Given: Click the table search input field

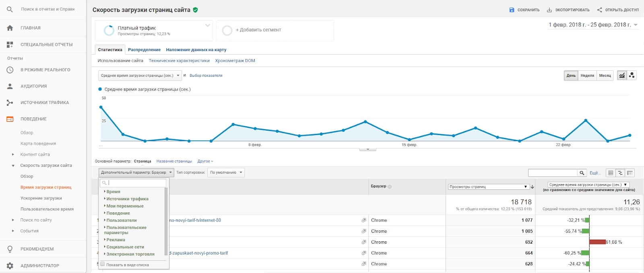Looking at the screenshot, I should point(553,173).
